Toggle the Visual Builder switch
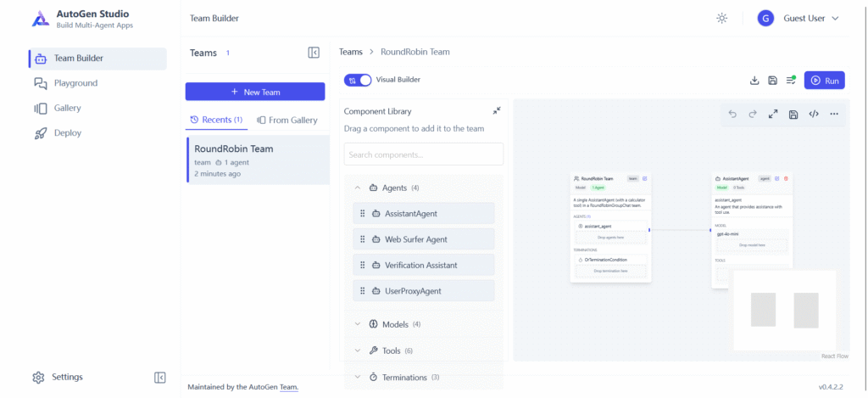Screen dimensions: 868x398 pyautogui.click(x=358, y=80)
